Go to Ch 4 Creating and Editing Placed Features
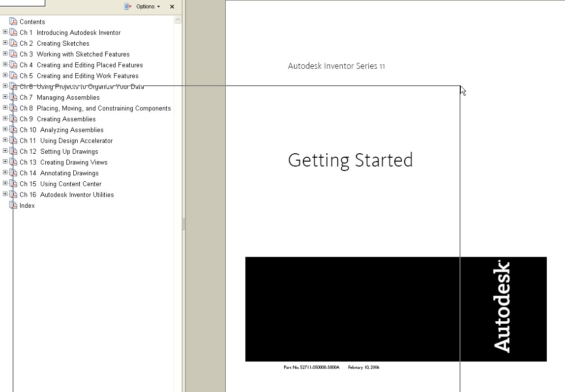The width and height of the screenshot is (565, 392). (81, 65)
